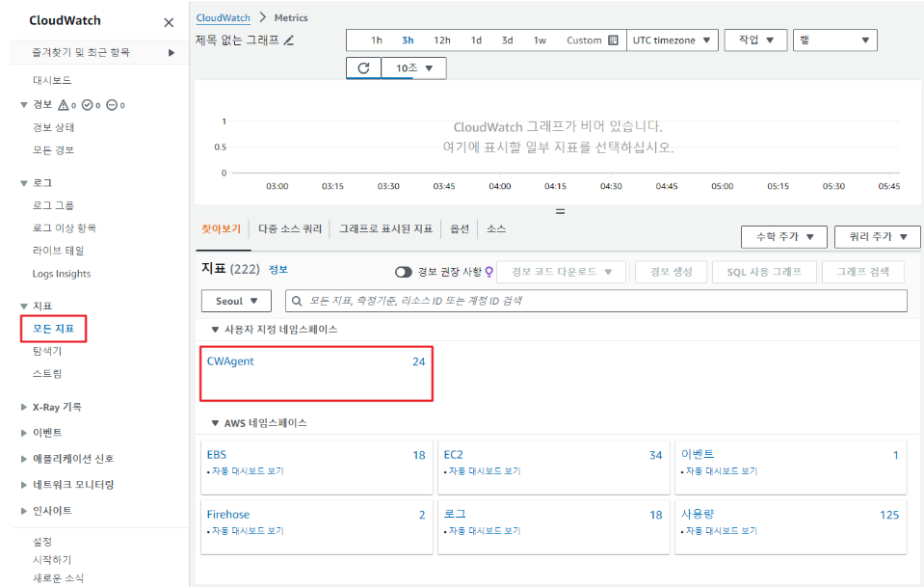Click the SQL 사용 그래프 button
This screenshot has height=587, width=924.
(764, 272)
